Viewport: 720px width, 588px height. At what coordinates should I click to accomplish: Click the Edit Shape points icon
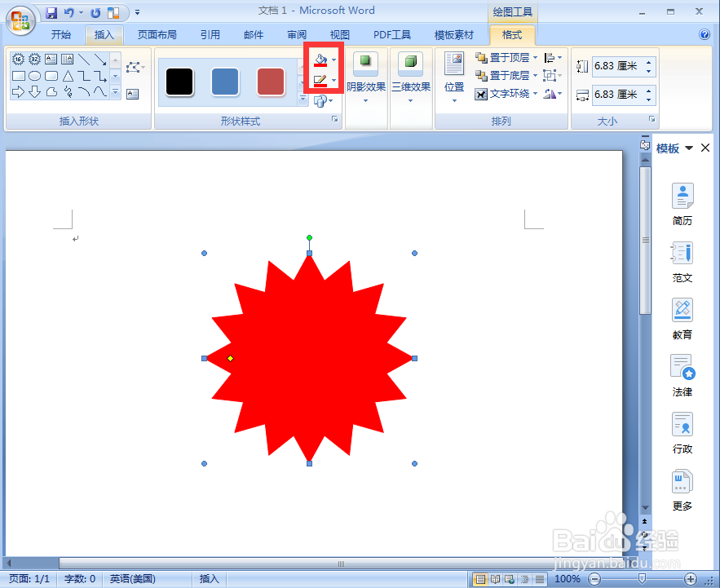(x=133, y=68)
